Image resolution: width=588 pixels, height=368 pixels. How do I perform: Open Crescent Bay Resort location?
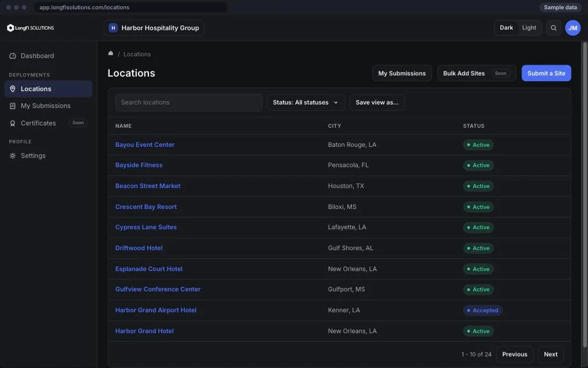coord(146,207)
